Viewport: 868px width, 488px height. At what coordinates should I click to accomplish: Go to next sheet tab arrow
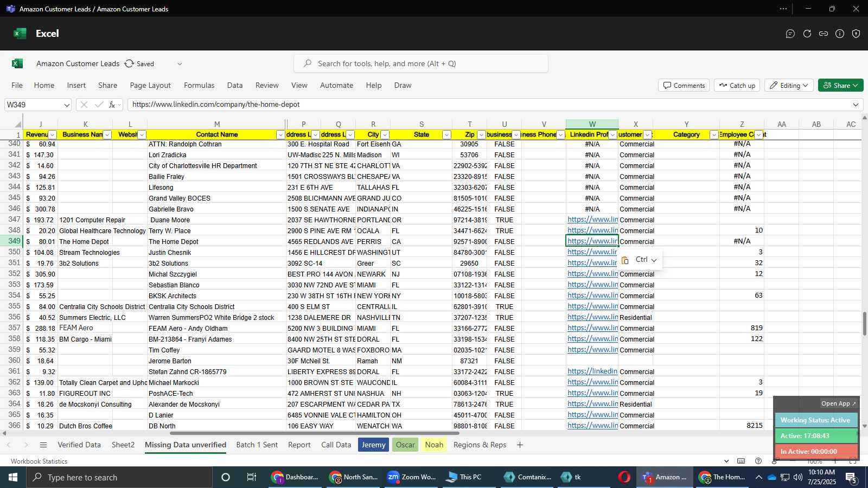[25, 445]
